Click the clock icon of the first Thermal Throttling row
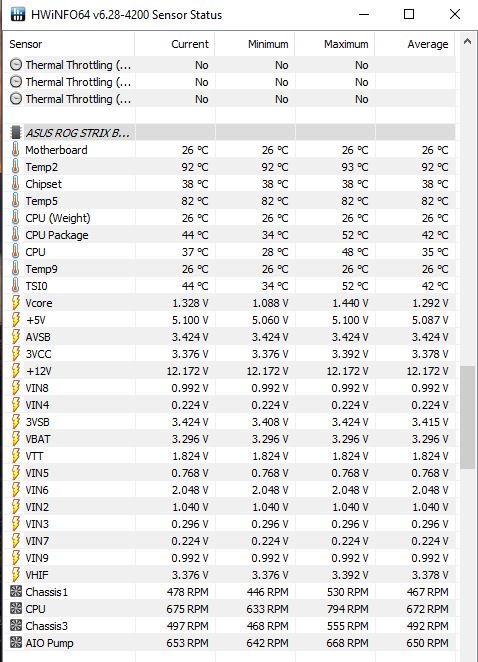Screen dimensions: 478x662 point(16,65)
